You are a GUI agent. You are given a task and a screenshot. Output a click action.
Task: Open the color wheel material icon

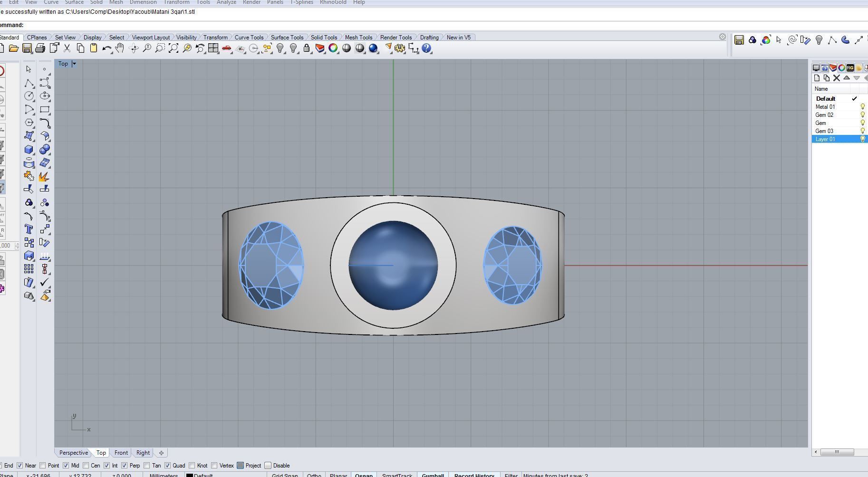pos(333,48)
